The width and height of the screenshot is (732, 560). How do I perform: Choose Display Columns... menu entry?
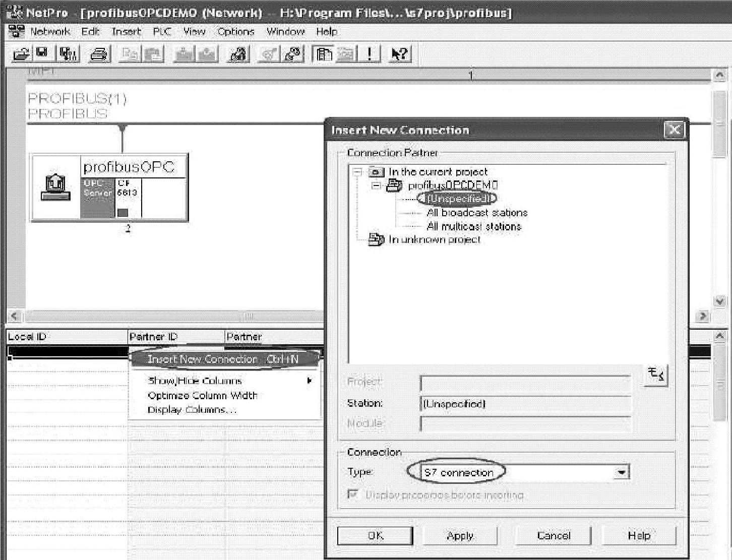[x=225, y=410]
